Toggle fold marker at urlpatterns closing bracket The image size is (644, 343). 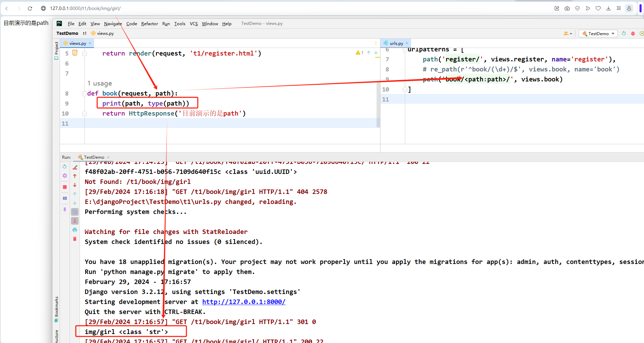coord(405,89)
